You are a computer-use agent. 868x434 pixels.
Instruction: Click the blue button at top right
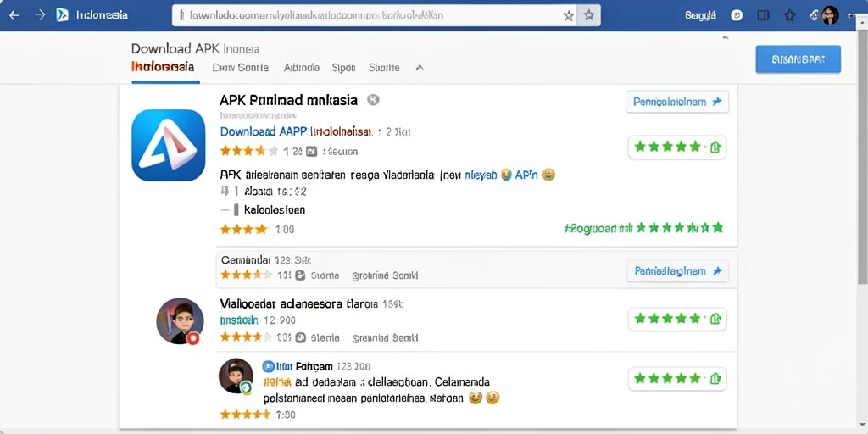[x=798, y=59]
